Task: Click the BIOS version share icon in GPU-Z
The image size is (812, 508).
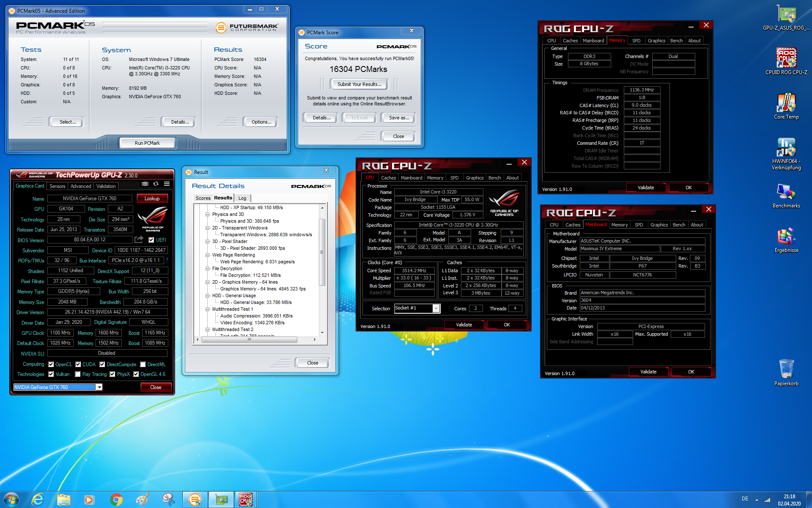Action: [139, 240]
